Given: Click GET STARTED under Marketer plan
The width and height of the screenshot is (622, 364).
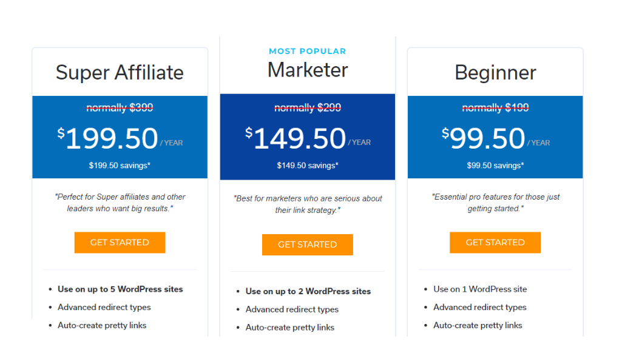Looking at the screenshot, I should 308,244.
